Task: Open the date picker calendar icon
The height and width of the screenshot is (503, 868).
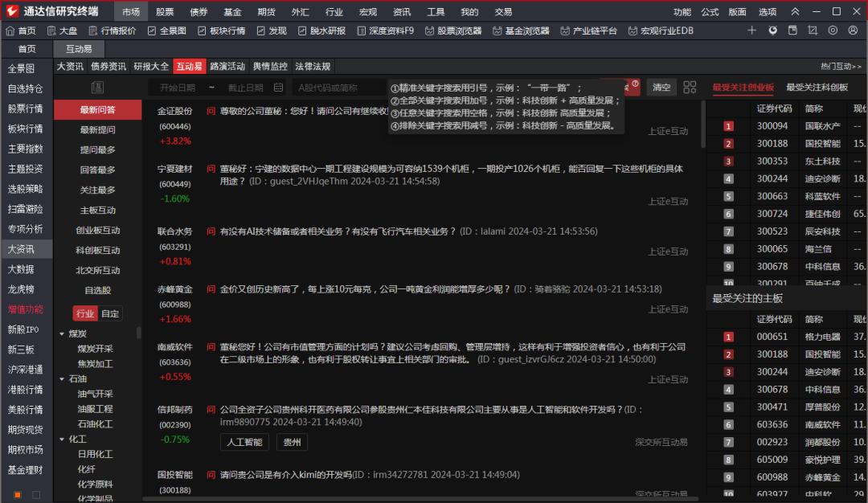Action: click(x=278, y=88)
